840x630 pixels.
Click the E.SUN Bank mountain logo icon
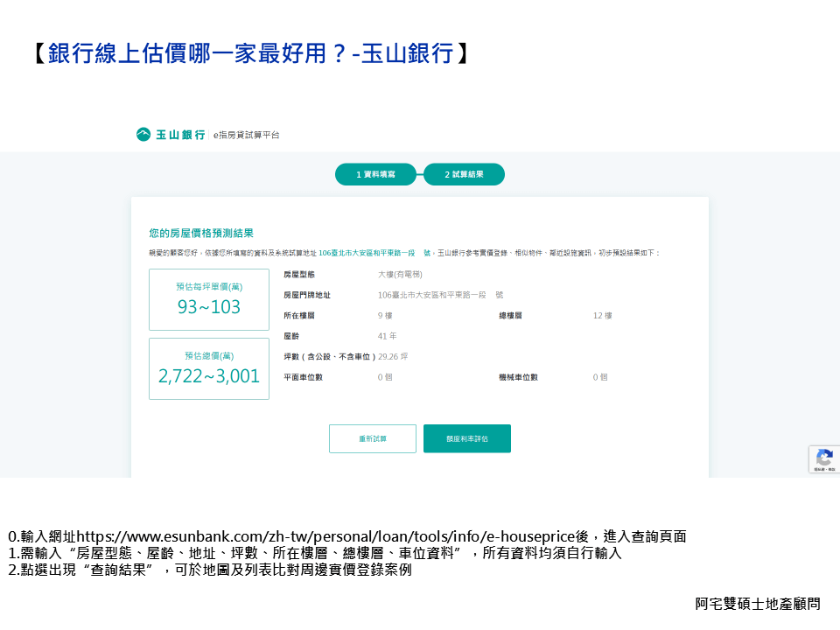(143, 135)
